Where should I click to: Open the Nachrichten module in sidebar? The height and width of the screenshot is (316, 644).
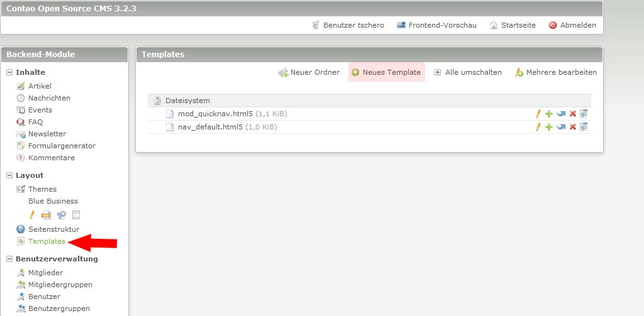49,98
